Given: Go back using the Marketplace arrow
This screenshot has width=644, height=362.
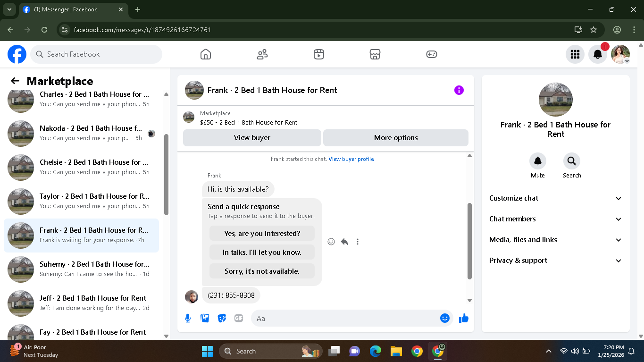Looking at the screenshot, I should click(x=15, y=81).
